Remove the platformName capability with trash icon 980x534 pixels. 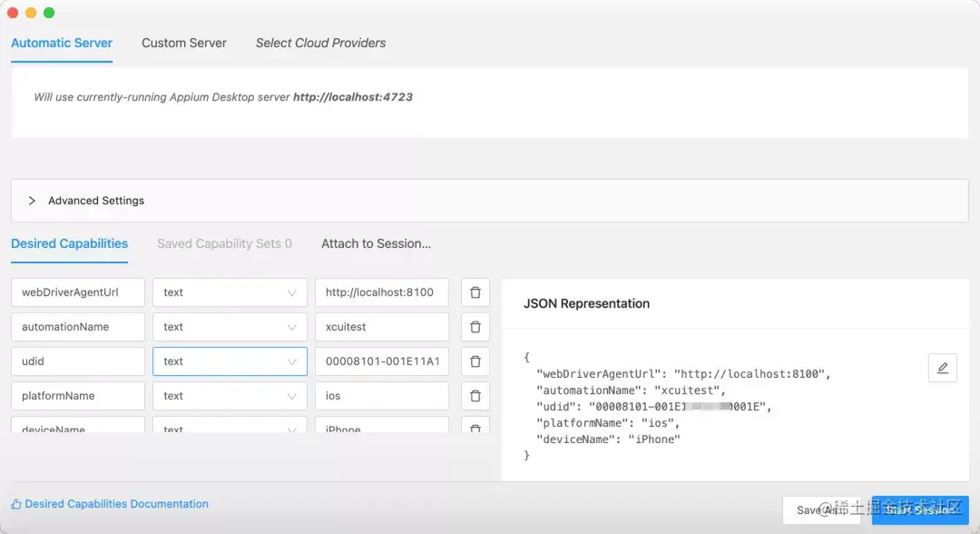tap(475, 396)
